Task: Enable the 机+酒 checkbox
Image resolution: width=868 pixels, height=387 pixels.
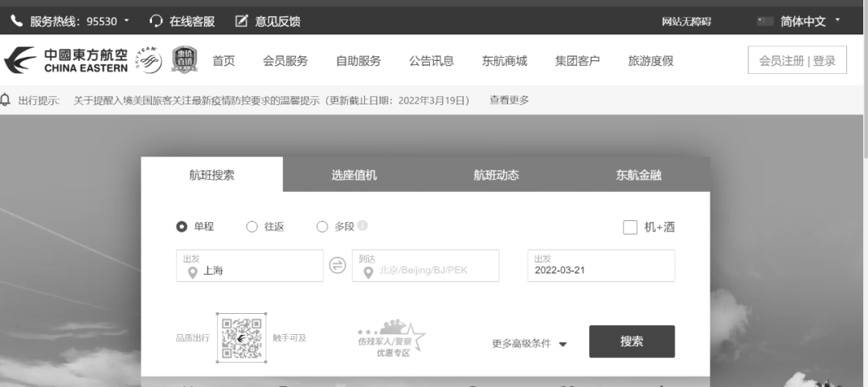Action: (x=630, y=227)
